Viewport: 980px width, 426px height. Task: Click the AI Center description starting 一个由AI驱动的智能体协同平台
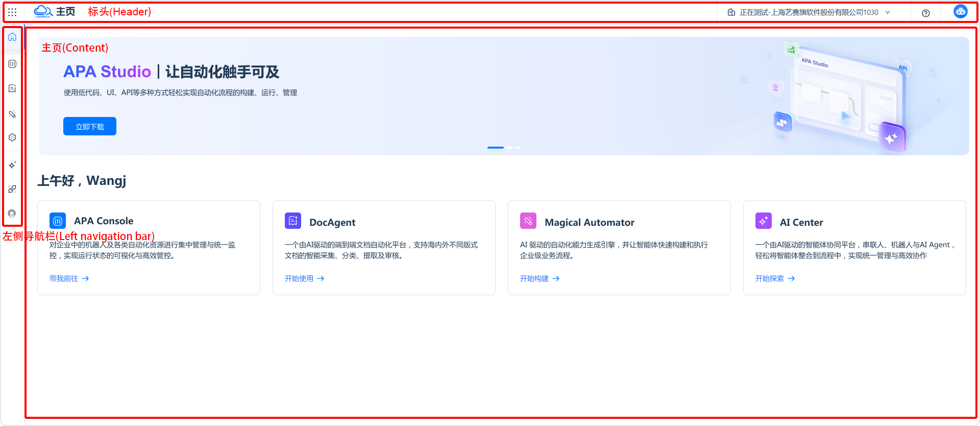(855, 250)
